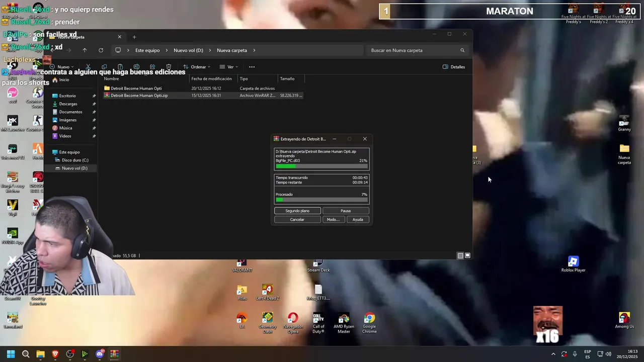The height and width of the screenshot is (362, 644).
Task: Cancel the extraction via the Cancelar button
Action: 297,219
